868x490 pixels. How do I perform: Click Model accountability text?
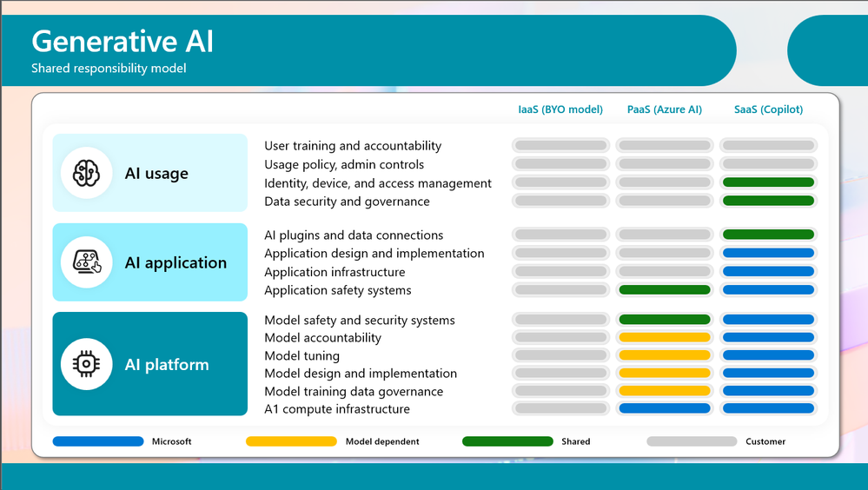322,338
